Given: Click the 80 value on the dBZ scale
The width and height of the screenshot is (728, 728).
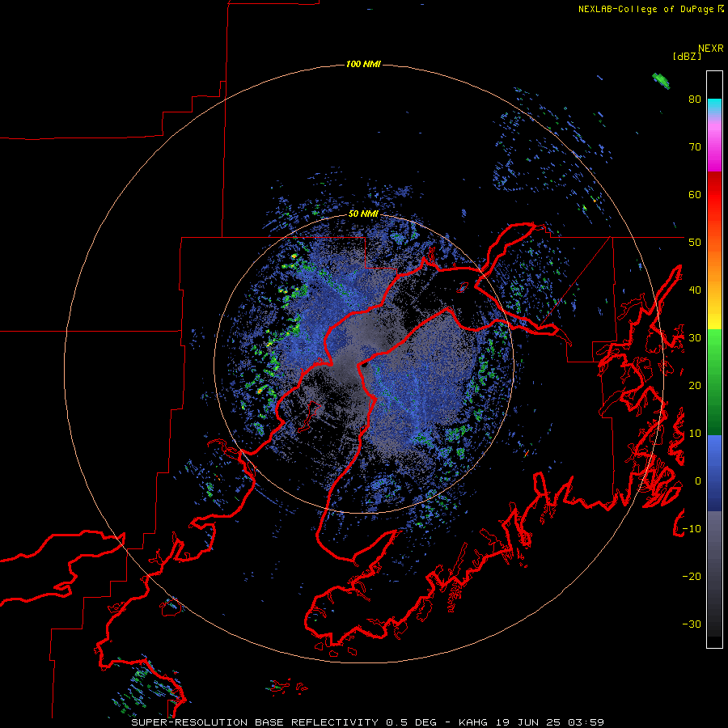Looking at the screenshot, I should pos(695,99).
